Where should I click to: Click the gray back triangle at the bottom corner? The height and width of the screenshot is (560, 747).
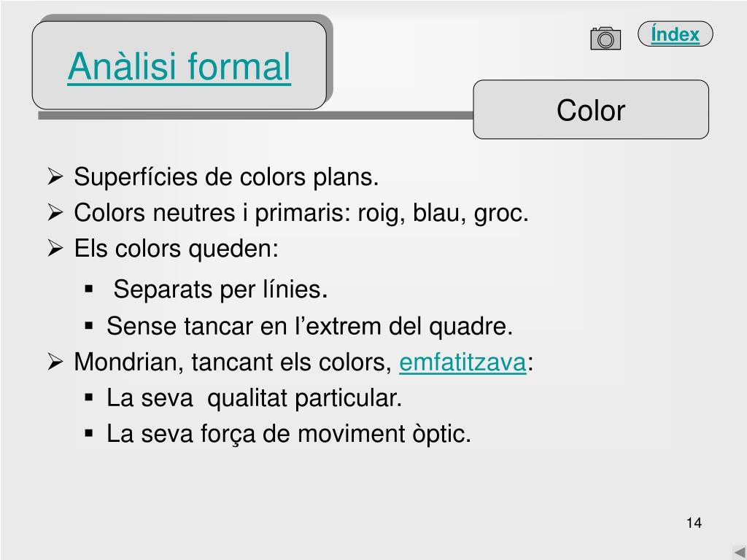pos(740,552)
